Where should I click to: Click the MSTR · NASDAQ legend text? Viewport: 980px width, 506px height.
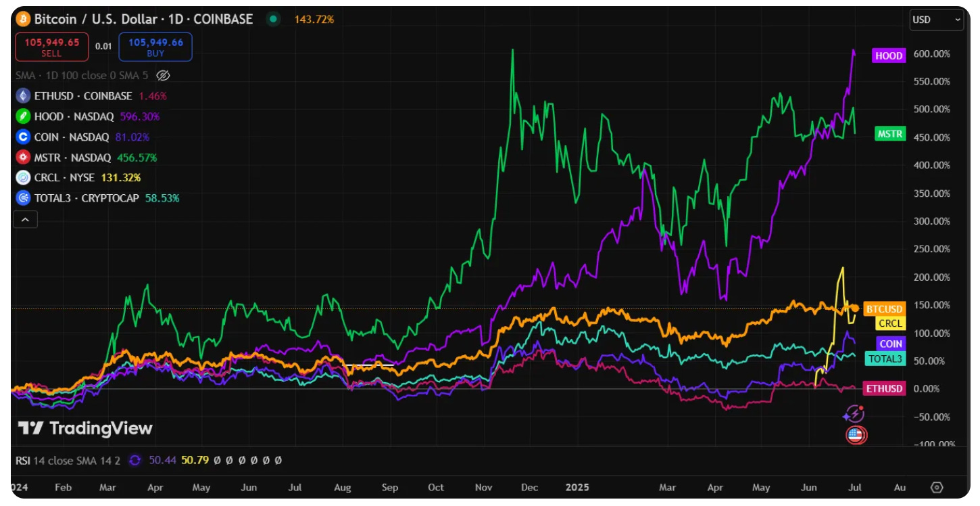tap(72, 158)
